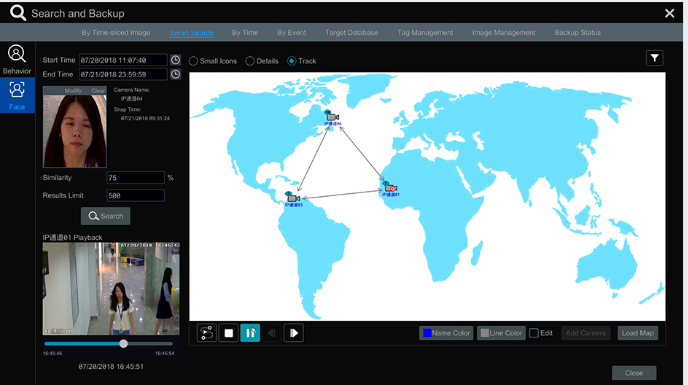Select Details view mode
The height and width of the screenshot is (385, 688).
coord(250,61)
